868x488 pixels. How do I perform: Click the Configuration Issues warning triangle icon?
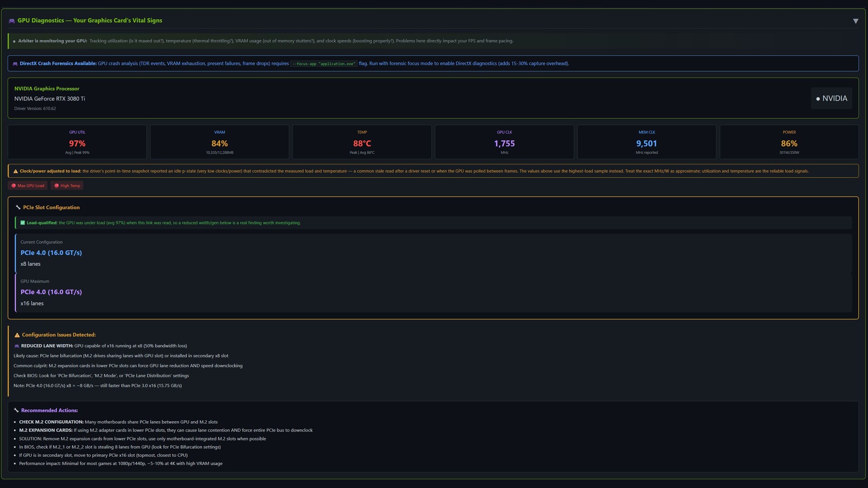[x=17, y=335]
